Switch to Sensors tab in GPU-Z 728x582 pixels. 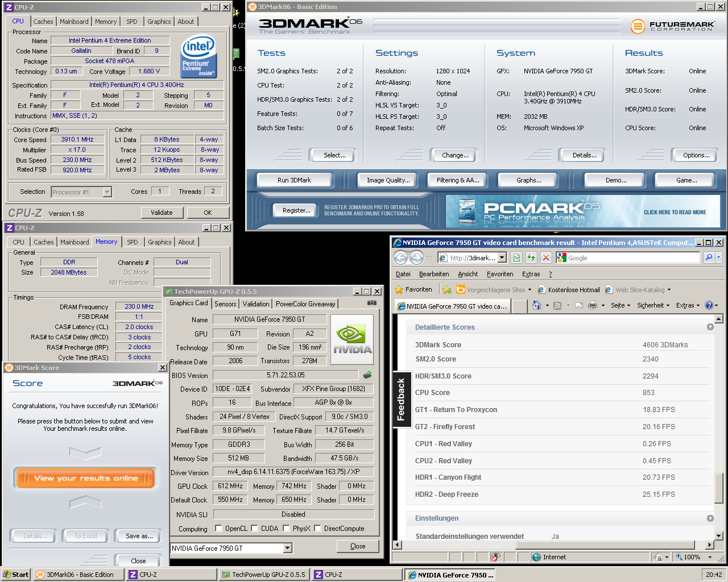click(x=225, y=304)
